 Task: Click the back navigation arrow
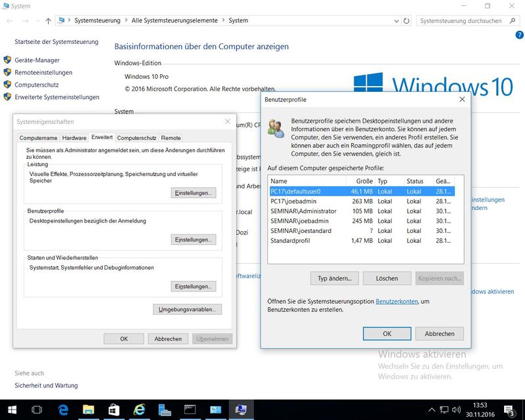[x=10, y=21]
